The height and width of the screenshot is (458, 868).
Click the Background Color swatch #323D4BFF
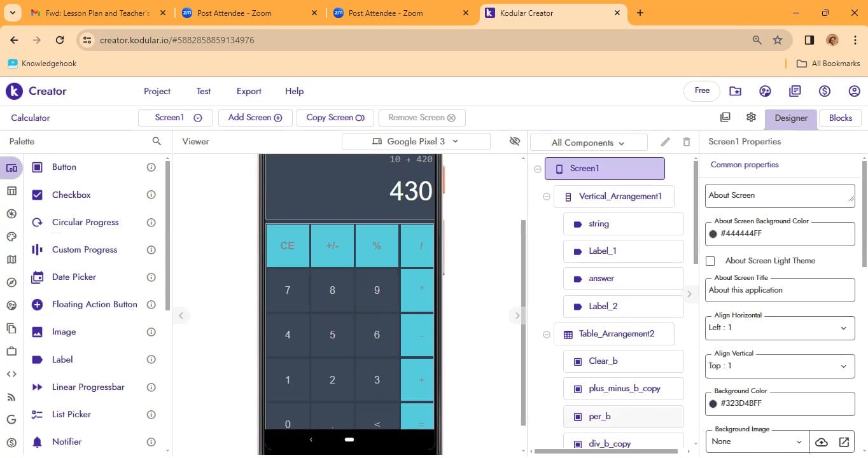[713, 403]
